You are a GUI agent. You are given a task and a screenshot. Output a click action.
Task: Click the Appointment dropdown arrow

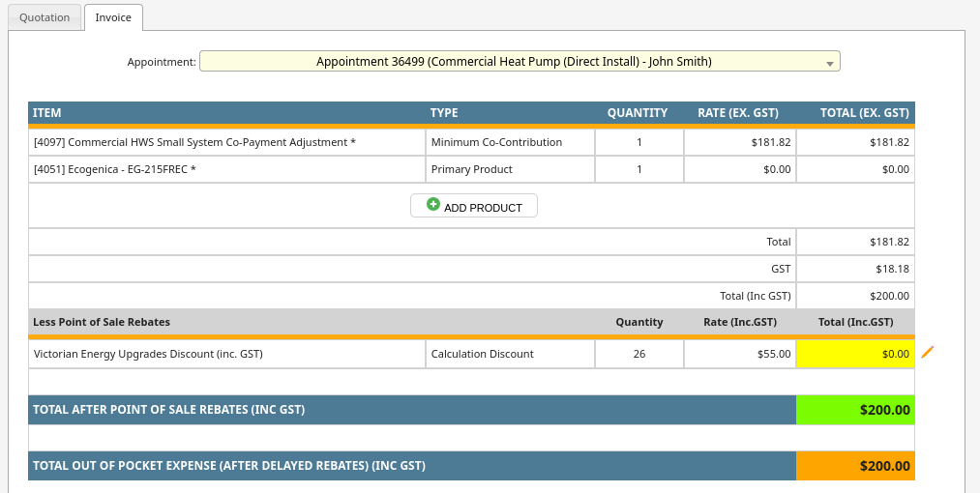click(x=829, y=63)
